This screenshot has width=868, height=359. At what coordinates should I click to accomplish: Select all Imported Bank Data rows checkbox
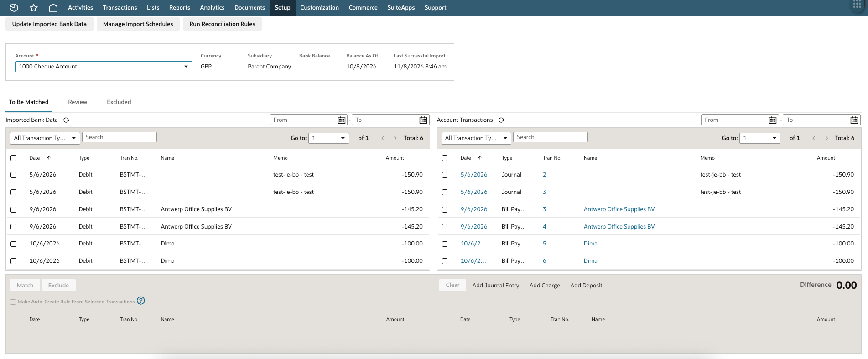coord(14,158)
